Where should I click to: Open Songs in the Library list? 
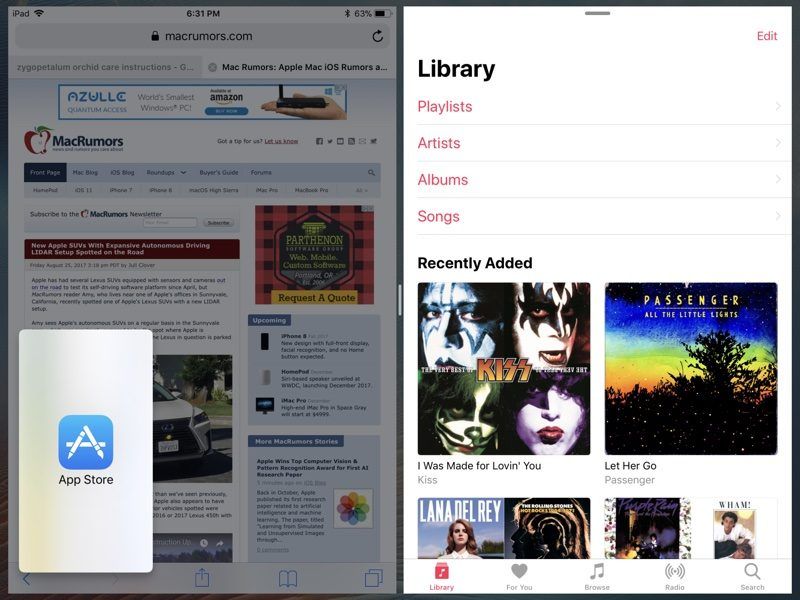pos(439,216)
